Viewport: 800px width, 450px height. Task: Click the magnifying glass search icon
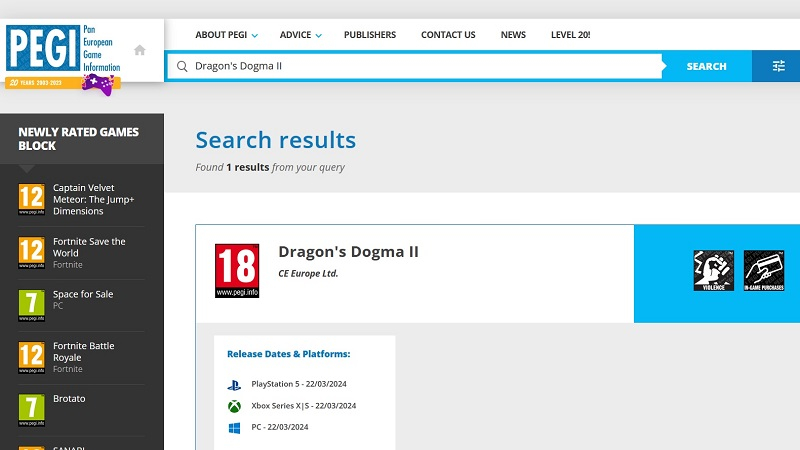click(x=182, y=66)
